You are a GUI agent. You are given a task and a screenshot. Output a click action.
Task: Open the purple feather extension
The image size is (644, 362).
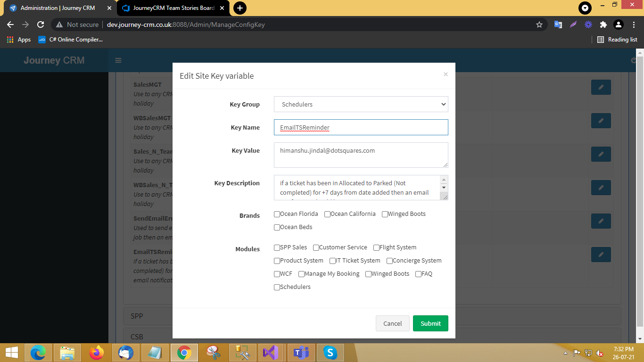(573, 25)
